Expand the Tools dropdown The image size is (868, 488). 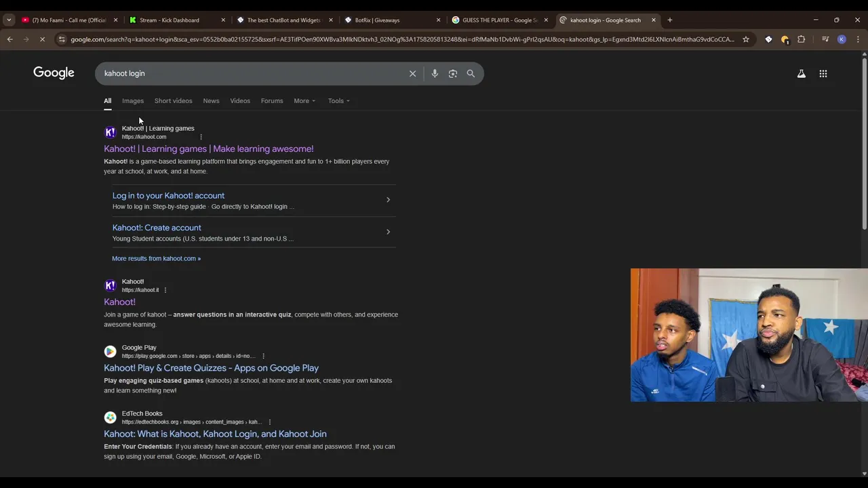(339, 101)
